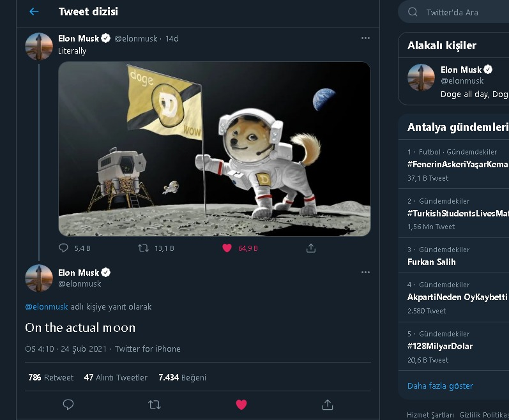Screen dimensions: 509x420
Task: Retweet the On the actual moon tweet
Action: tap(155, 405)
